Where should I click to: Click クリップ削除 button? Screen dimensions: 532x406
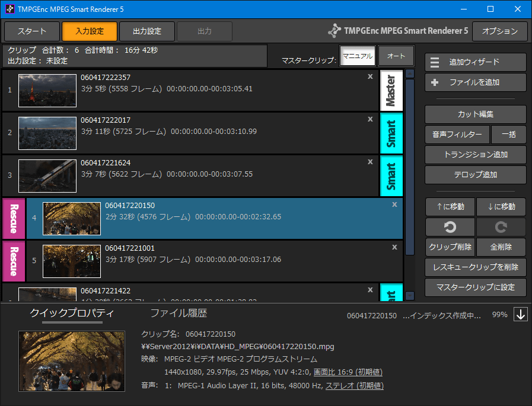(450, 247)
